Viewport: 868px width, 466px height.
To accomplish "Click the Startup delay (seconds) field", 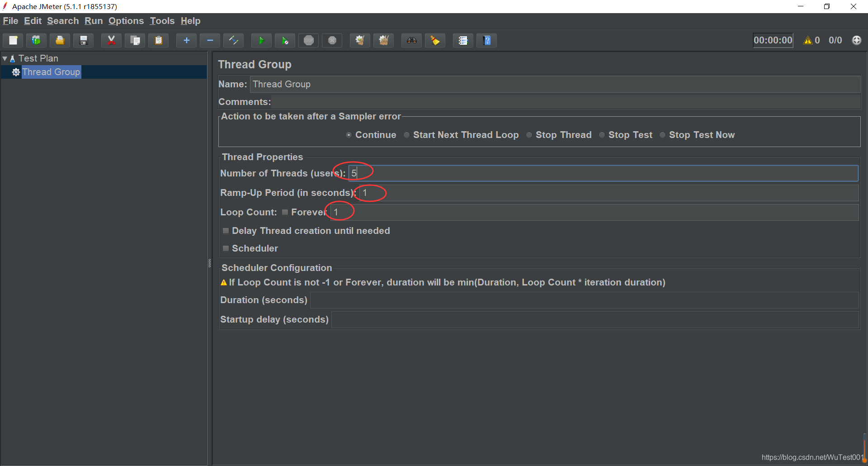I will click(595, 319).
